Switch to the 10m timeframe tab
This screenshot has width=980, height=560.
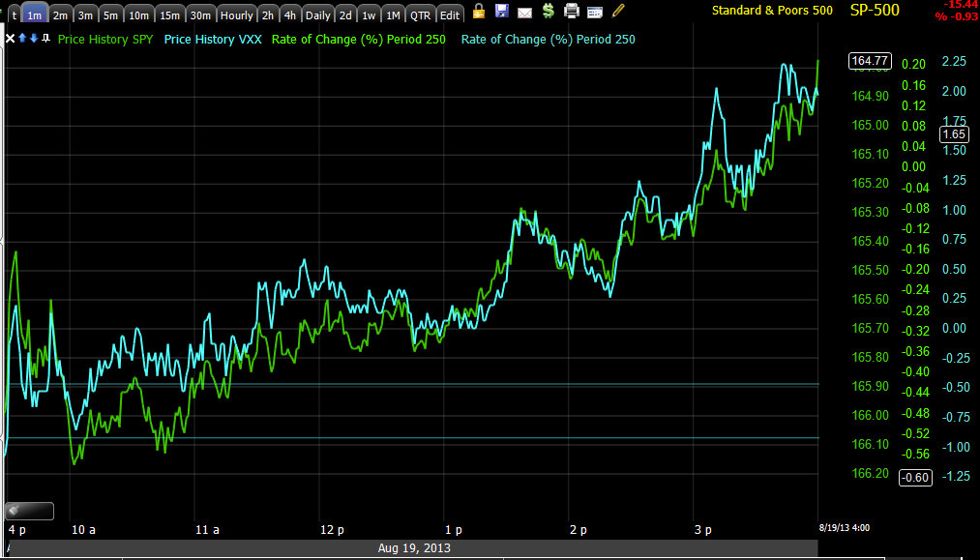click(138, 15)
